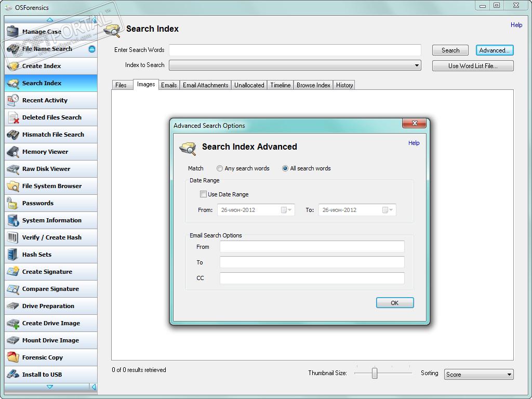Open Verify / Create Hash barcode icon

(13, 237)
